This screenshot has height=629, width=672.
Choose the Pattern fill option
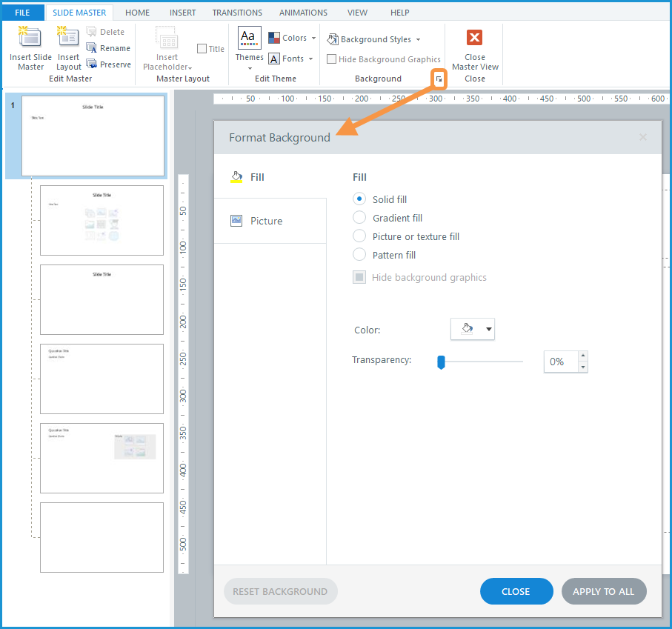[359, 255]
